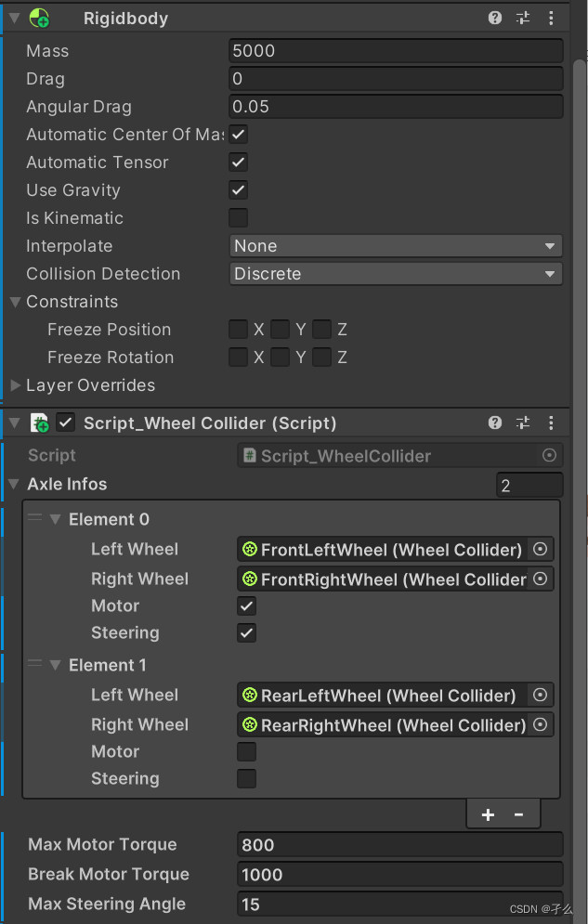Open Rigidbody help reference icon
This screenshot has height=924, width=588.
coord(495,18)
